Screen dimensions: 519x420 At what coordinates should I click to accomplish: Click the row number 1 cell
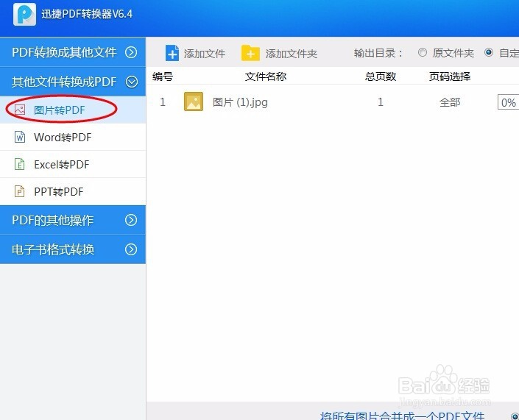pos(163,102)
